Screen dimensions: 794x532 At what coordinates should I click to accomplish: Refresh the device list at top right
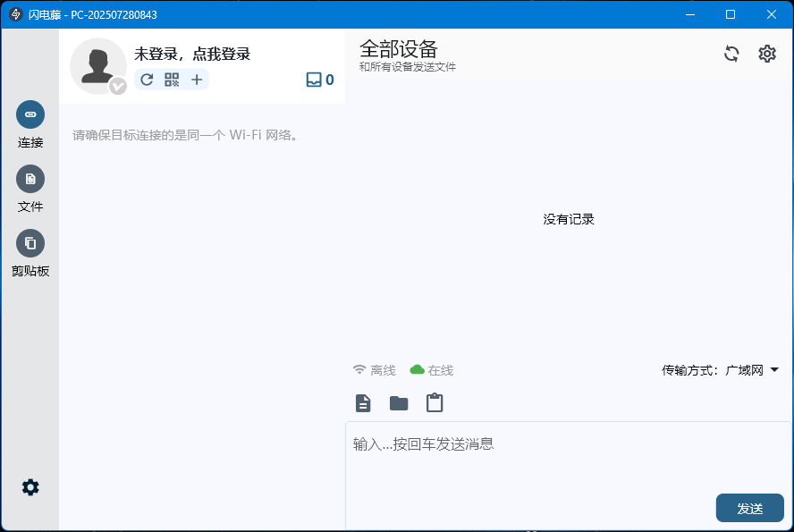click(x=731, y=54)
